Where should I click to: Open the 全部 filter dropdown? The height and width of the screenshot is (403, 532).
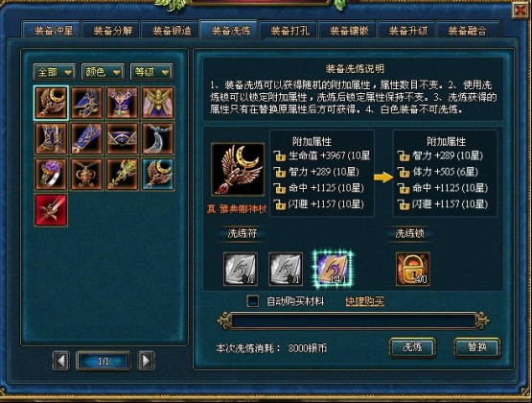pos(55,72)
